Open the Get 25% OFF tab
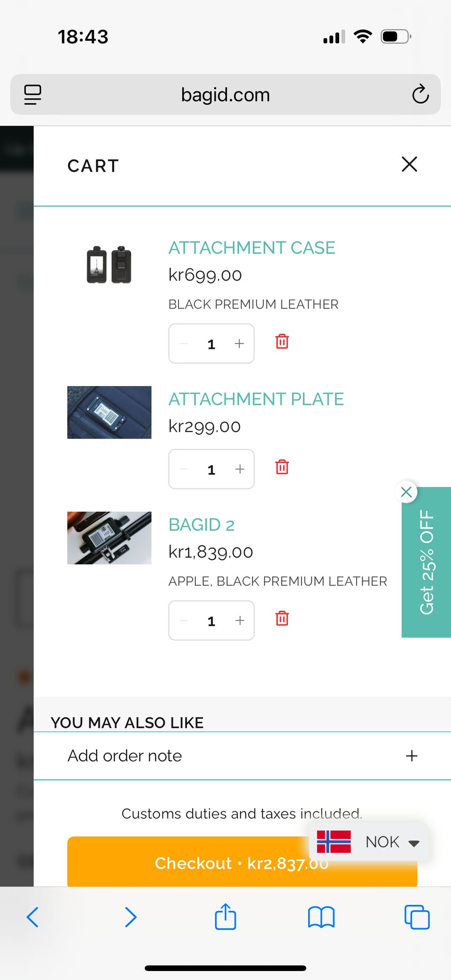This screenshot has height=980, width=451. (427, 562)
